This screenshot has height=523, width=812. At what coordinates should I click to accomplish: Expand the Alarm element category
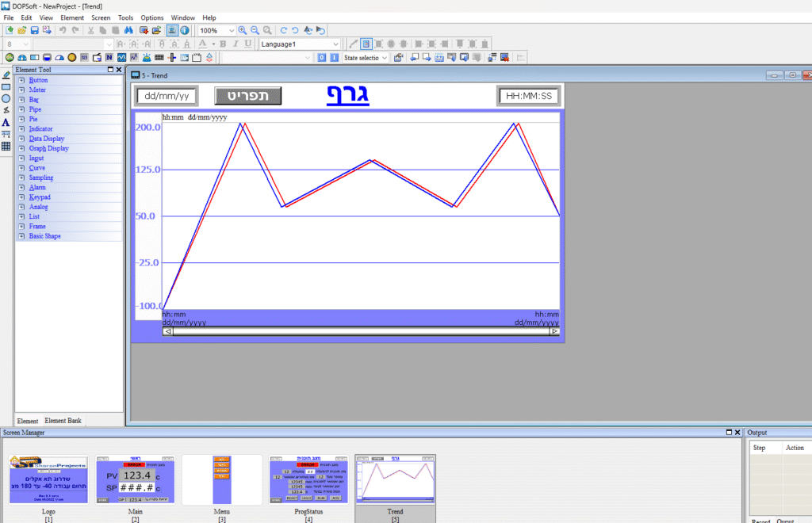click(x=21, y=187)
